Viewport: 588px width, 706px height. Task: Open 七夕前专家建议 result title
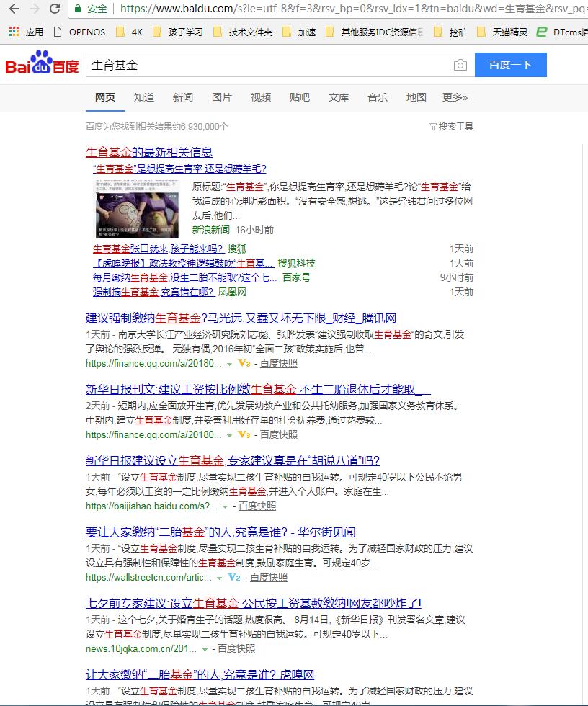tap(254, 603)
